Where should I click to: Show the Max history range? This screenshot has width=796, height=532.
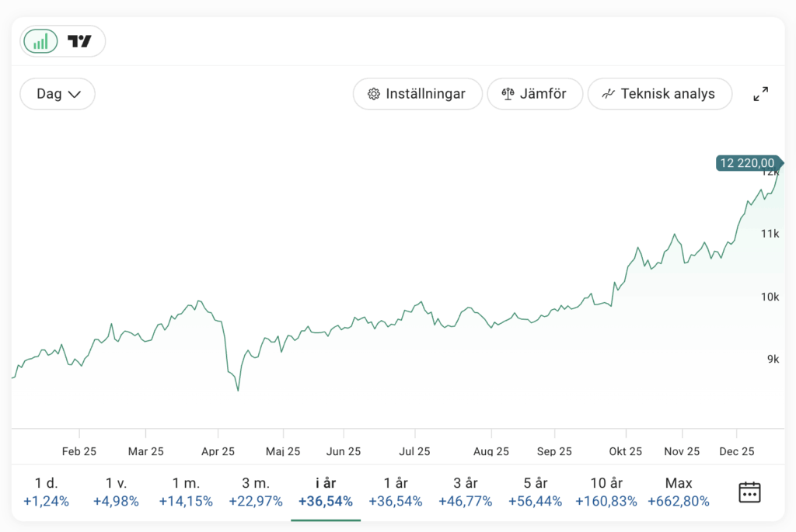coord(678,492)
